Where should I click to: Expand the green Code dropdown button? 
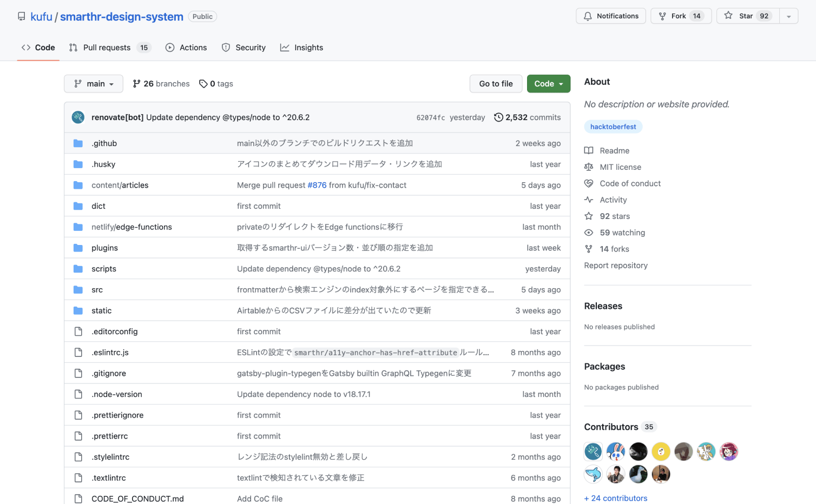pyautogui.click(x=549, y=84)
